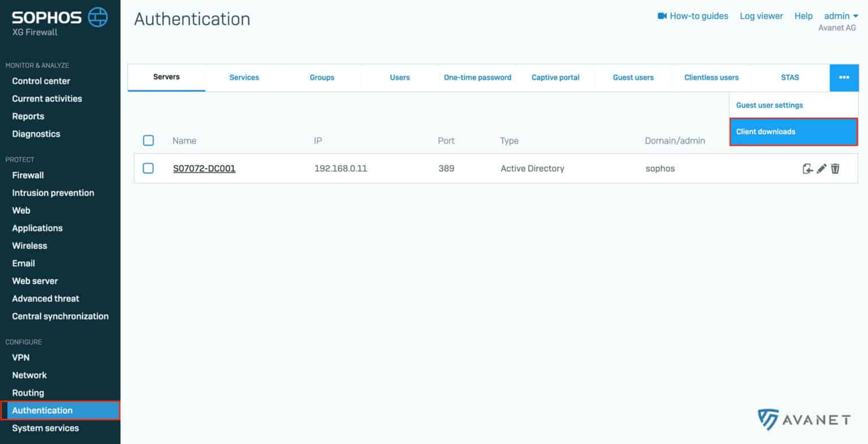
Task: Open the Log viewer
Action: tap(761, 16)
